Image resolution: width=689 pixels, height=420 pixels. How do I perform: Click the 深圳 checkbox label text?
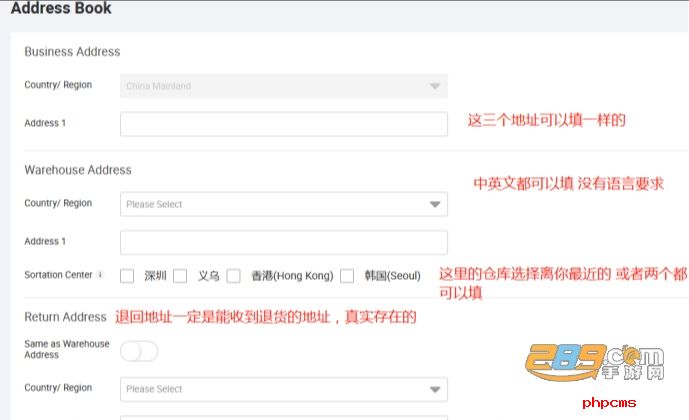coord(156,276)
